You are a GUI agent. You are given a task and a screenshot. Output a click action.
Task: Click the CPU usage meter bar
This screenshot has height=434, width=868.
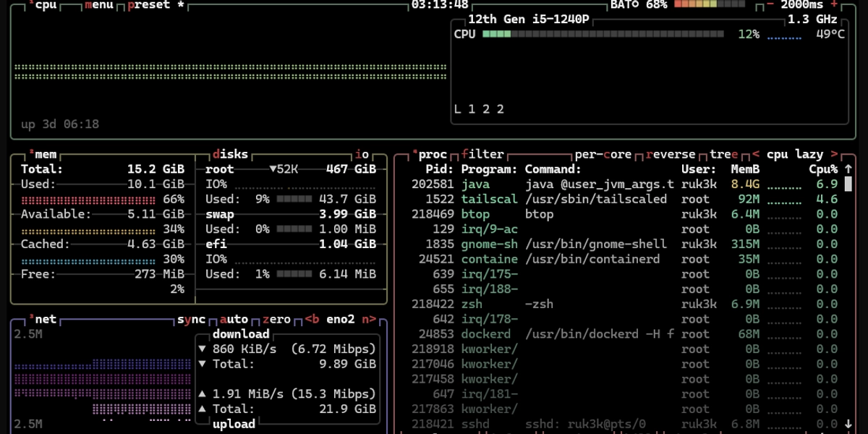[x=602, y=34]
